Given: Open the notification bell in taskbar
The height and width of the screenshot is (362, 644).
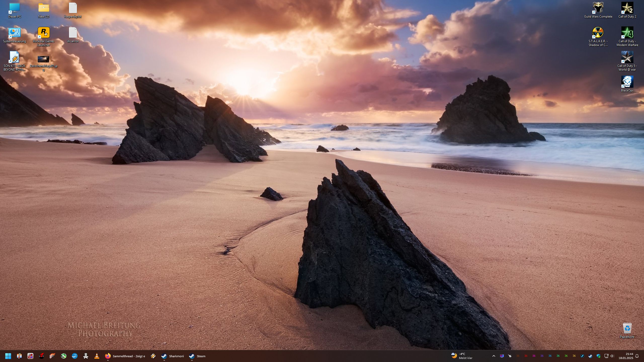Looking at the screenshot, I should click(637, 356).
